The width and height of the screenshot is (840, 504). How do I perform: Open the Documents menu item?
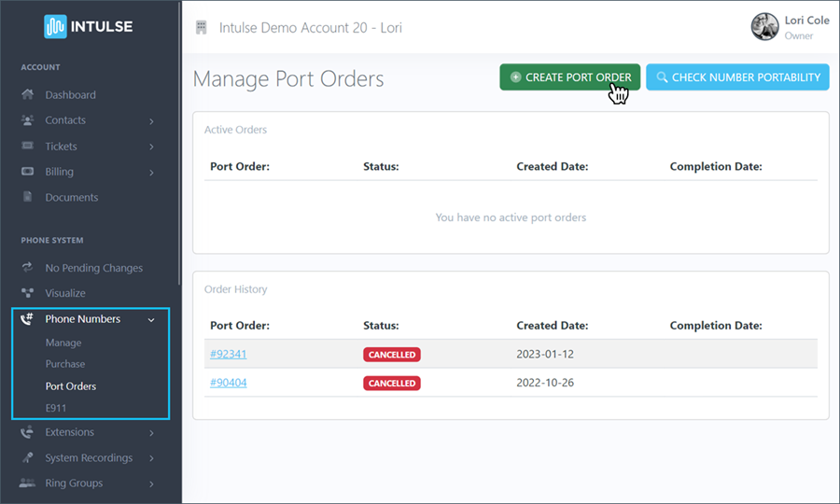click(x=72, y=197)
